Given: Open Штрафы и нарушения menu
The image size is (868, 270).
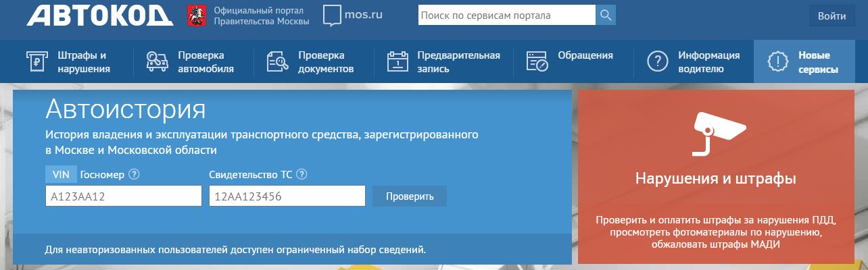Looking at the screenshot, I should [84, 62].
